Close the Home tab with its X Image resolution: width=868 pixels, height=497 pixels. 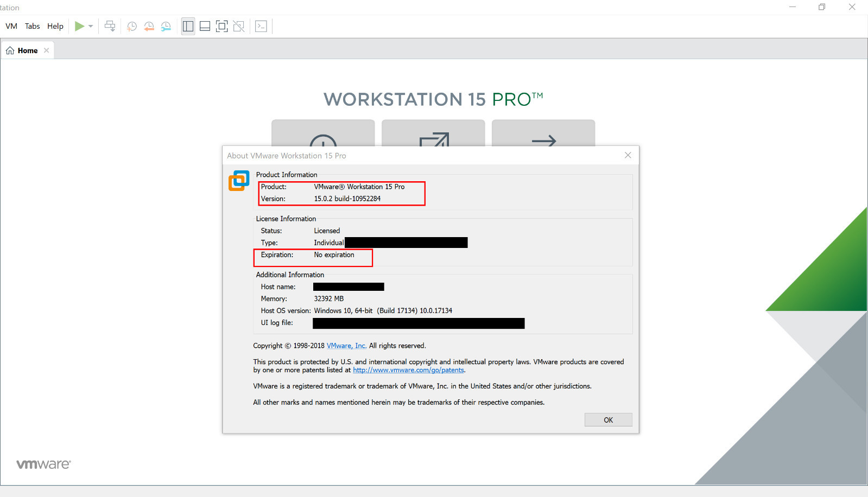click(x=47, y=50)
